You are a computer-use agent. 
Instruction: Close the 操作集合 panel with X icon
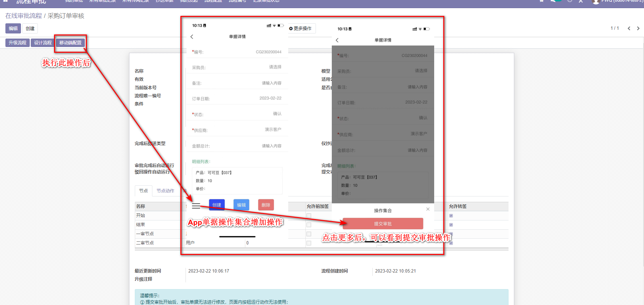pos(428,209)
